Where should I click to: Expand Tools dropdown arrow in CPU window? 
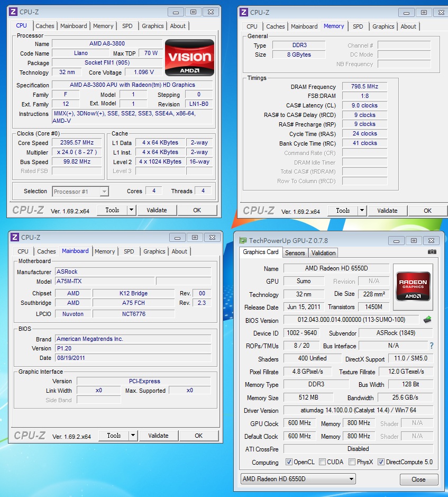(132, 210)
